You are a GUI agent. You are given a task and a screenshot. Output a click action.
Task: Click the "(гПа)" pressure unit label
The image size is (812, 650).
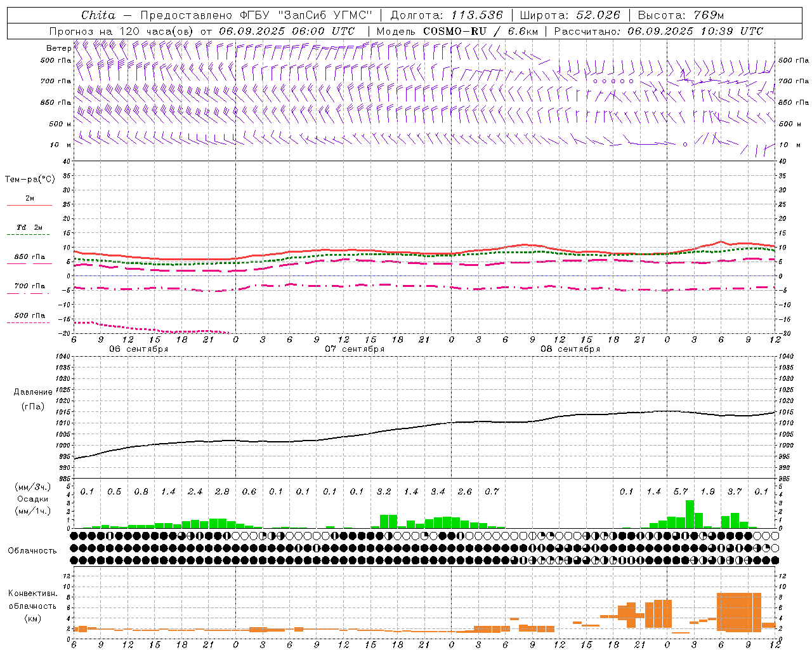pyautogui.click(x=33, y=406)
